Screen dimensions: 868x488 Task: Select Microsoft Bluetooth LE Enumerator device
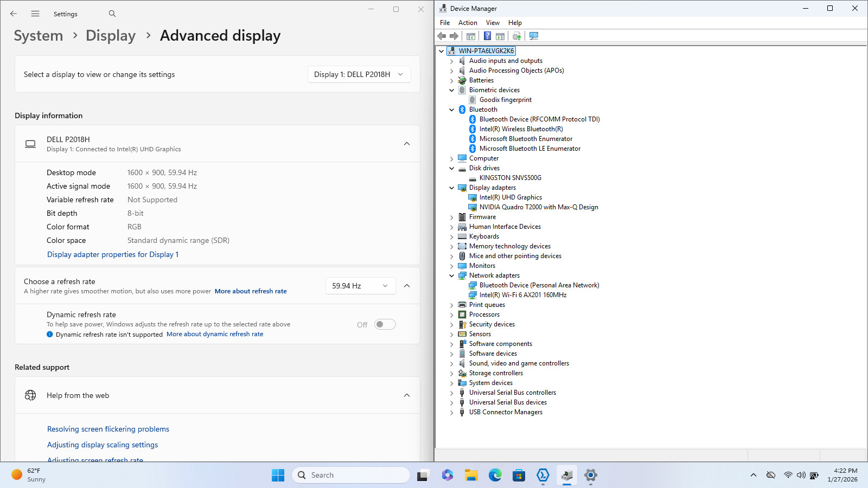(x=530, y=149)
